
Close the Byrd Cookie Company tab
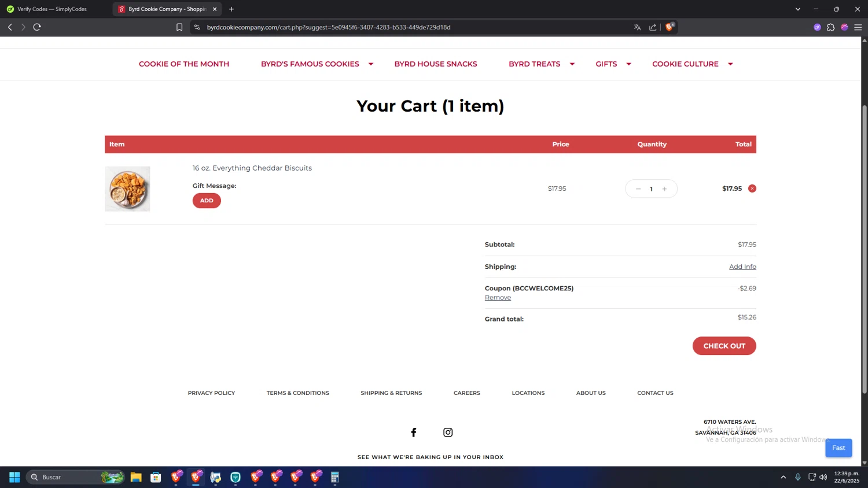(x=215, y=9)
